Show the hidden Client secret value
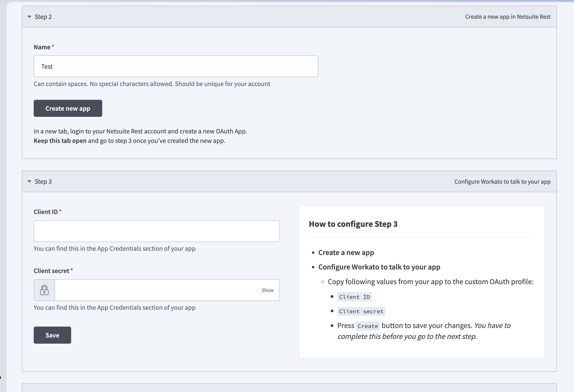This screenshot has width=574, height=392. (x=268, y=290)
